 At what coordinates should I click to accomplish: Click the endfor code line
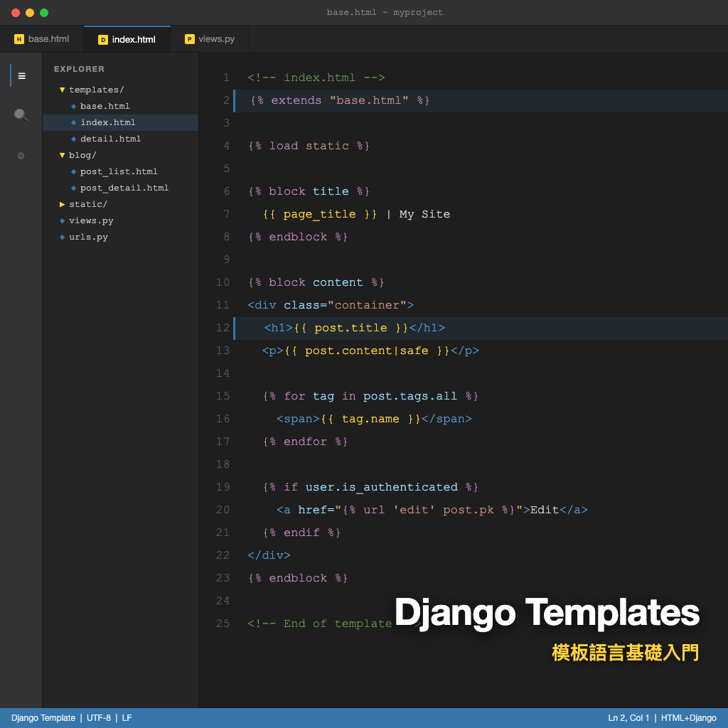pyautogui.click(x=305, y=441)
